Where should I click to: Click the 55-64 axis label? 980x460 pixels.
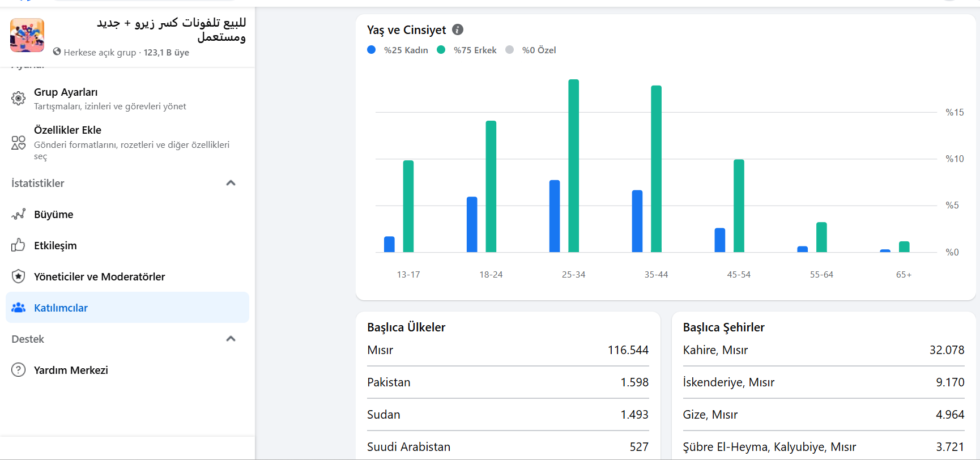821,274
